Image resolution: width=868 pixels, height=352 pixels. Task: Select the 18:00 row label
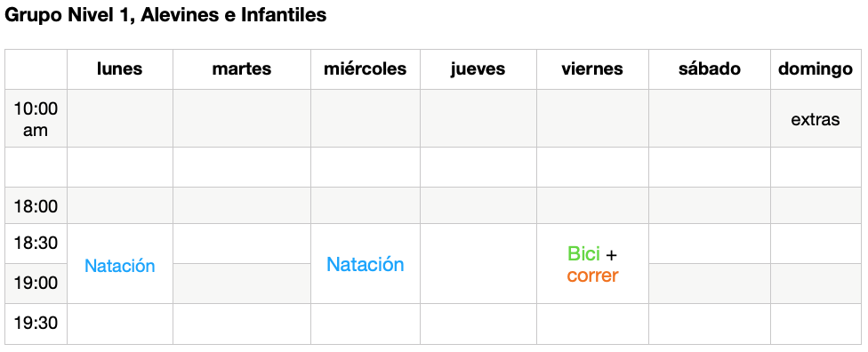(x=36, y=206)
